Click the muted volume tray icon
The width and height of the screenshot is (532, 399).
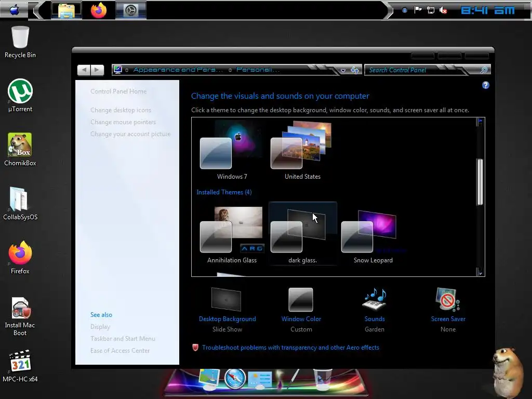click(443, 10)
